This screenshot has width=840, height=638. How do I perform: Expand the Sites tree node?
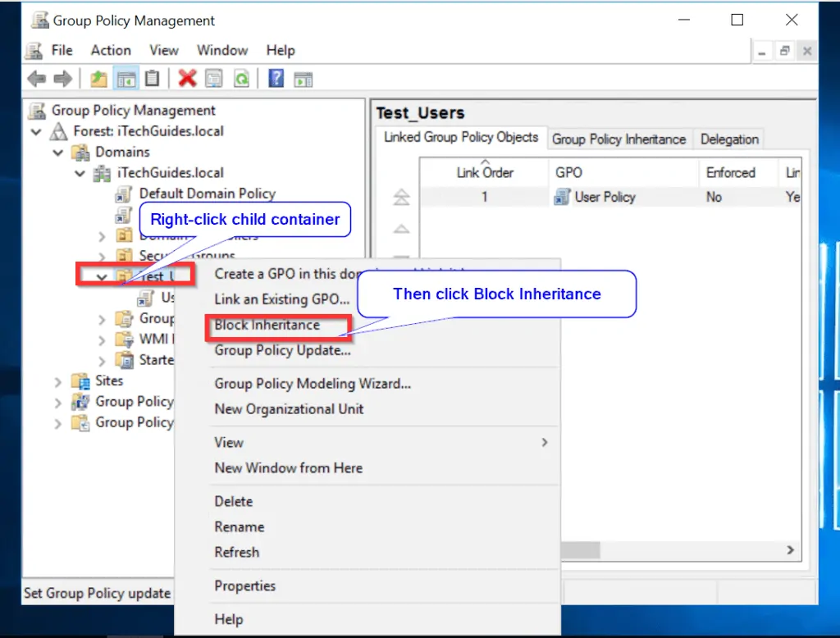(58, 381)
